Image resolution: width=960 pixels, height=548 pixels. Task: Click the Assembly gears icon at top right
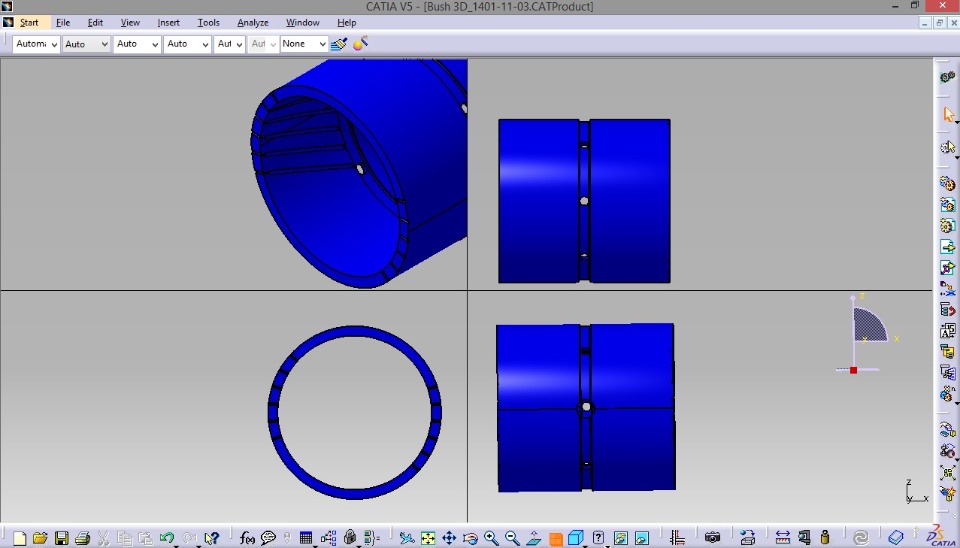(948, 77)
